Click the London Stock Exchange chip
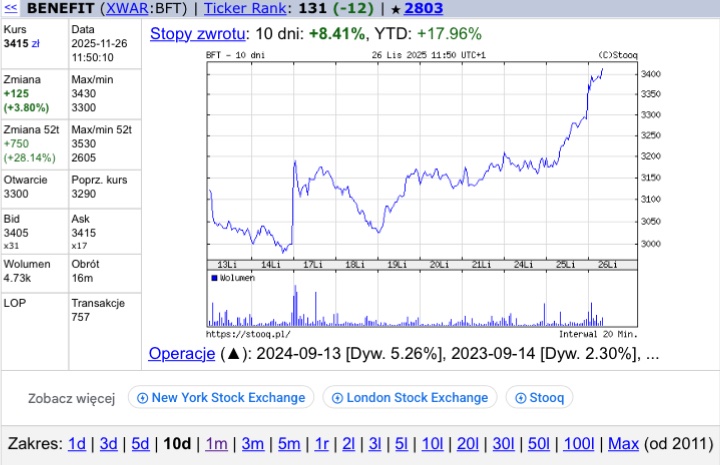 [410, 398]
